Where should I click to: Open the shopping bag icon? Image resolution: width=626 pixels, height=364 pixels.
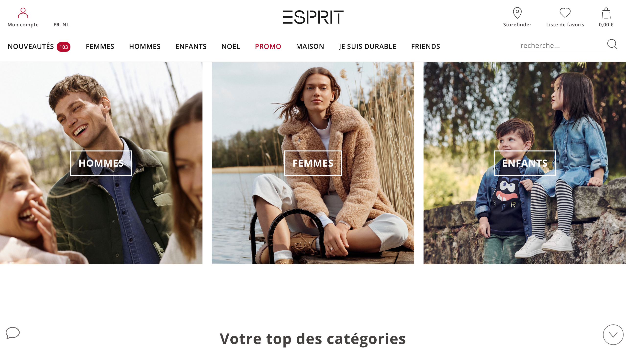point(606,13)
